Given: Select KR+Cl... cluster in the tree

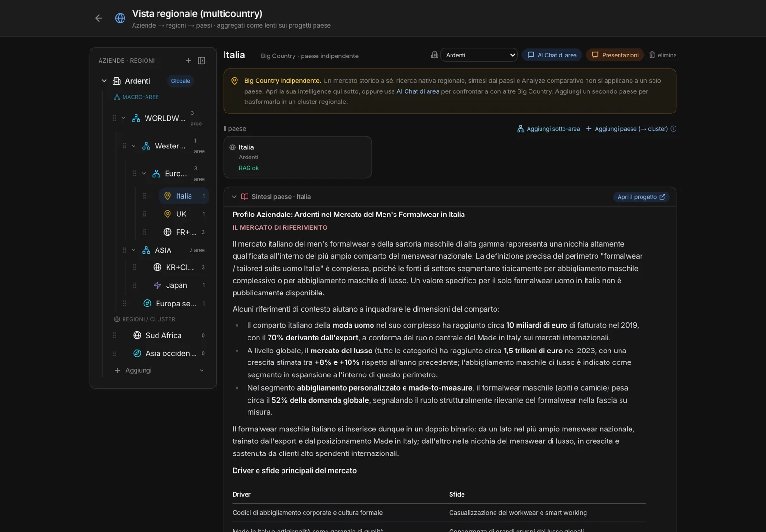Looking at the screenshot, I should (179, 267).
